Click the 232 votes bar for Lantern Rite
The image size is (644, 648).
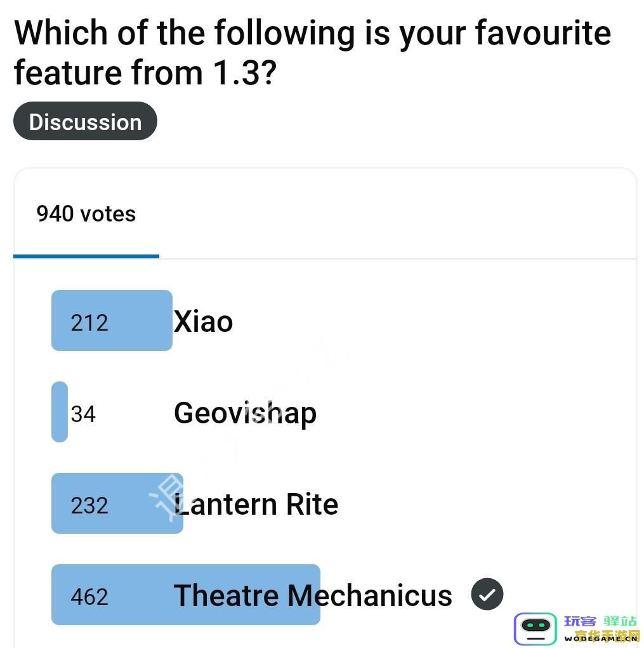pos(117,503)
